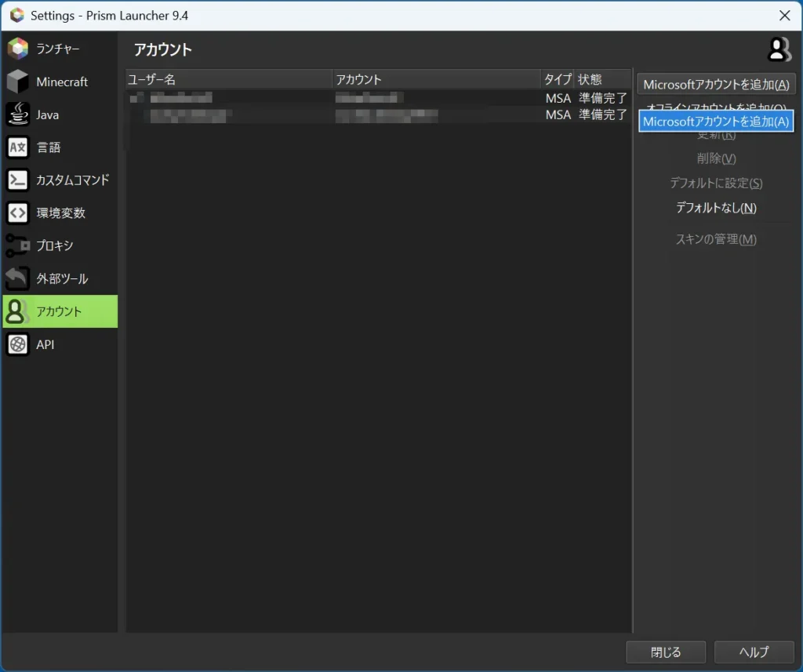The image size is (803, 672).
Task: Choose デフォルトなし option
Action: pyautogui.click(x=716, y=208)
